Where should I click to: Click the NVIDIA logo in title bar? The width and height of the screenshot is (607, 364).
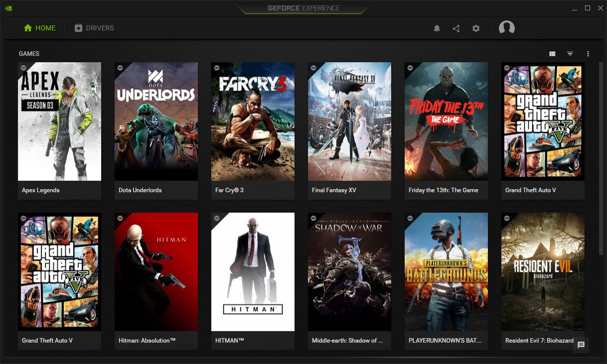(x=8, y=8)
